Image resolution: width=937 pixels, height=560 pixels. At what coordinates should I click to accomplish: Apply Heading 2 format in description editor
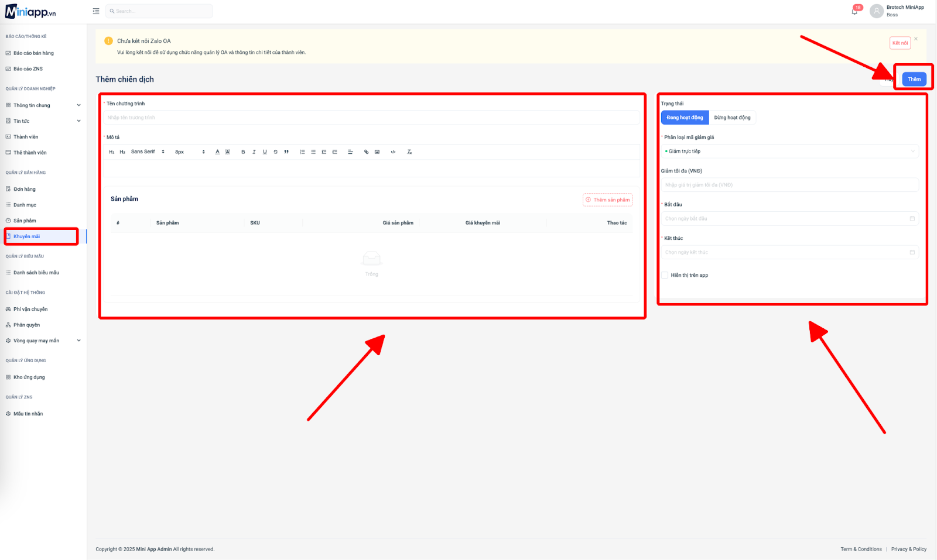click(x=122, y=152)
